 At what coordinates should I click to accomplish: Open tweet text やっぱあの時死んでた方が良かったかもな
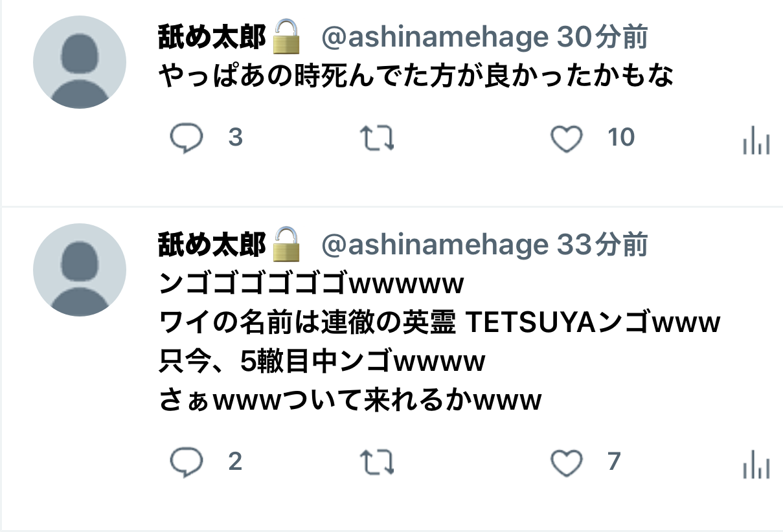(x=416, y=77)
